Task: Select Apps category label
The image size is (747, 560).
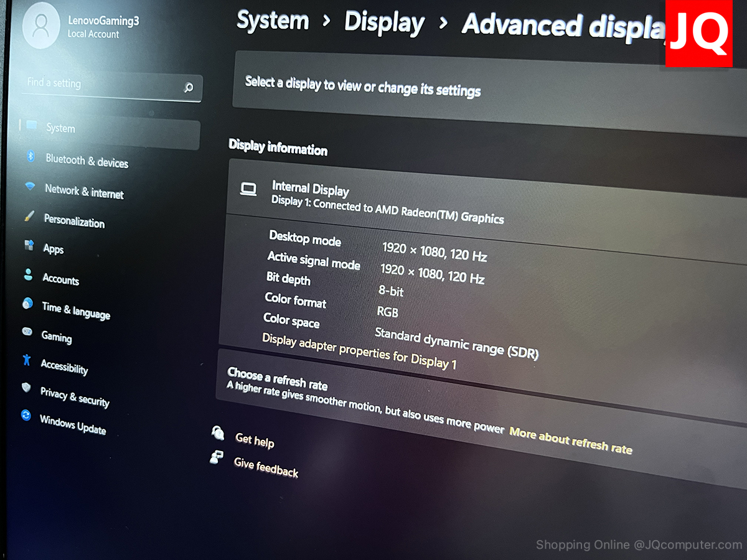Action: point(53,248)
